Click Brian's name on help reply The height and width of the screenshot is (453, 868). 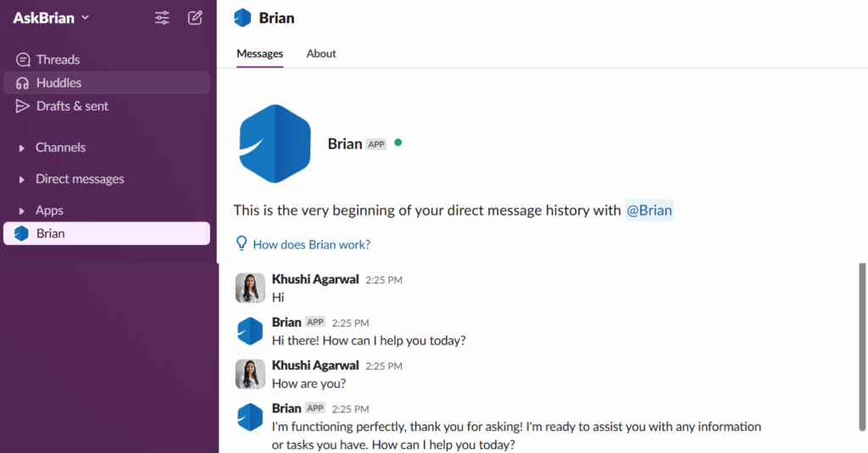[287, 322]
